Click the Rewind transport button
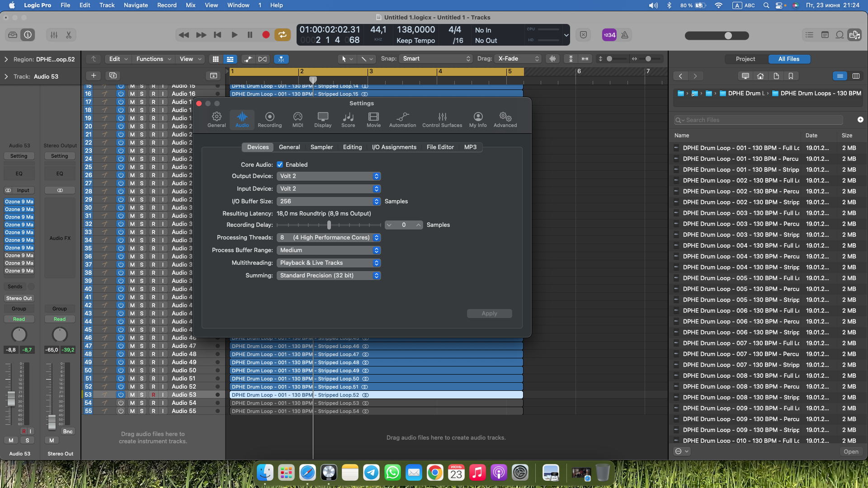Viewport: 868px width, 488px height. (184, 35)
